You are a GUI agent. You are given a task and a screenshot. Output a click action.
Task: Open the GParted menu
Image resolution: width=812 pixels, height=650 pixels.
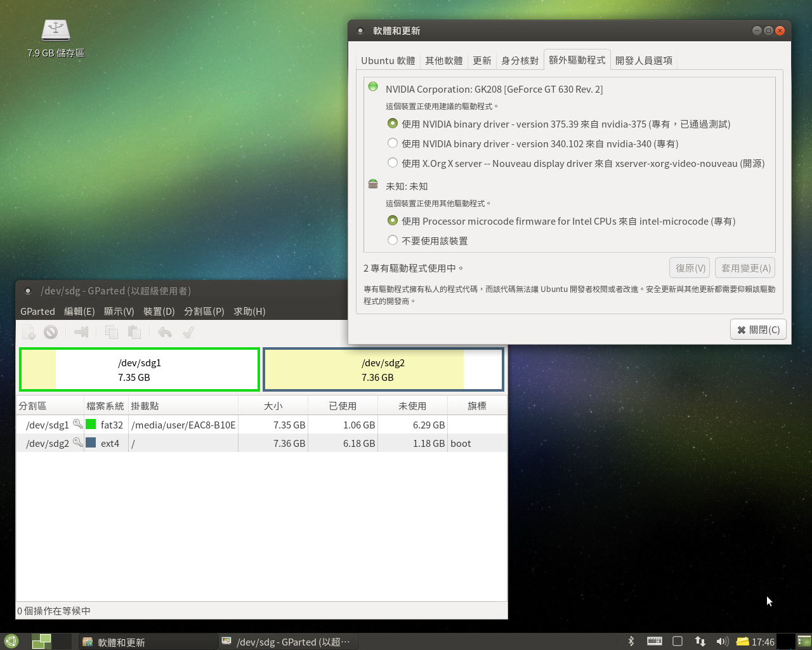pos(37,311)
